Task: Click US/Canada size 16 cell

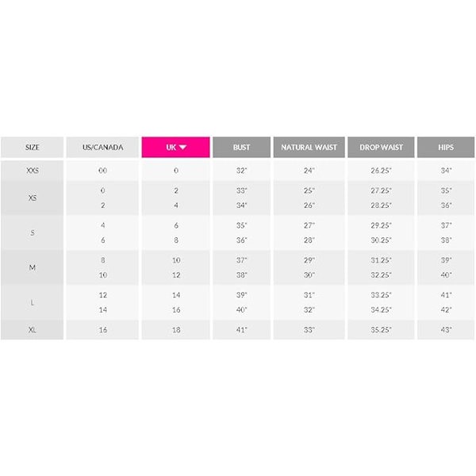Action: [x=103, y=329]
